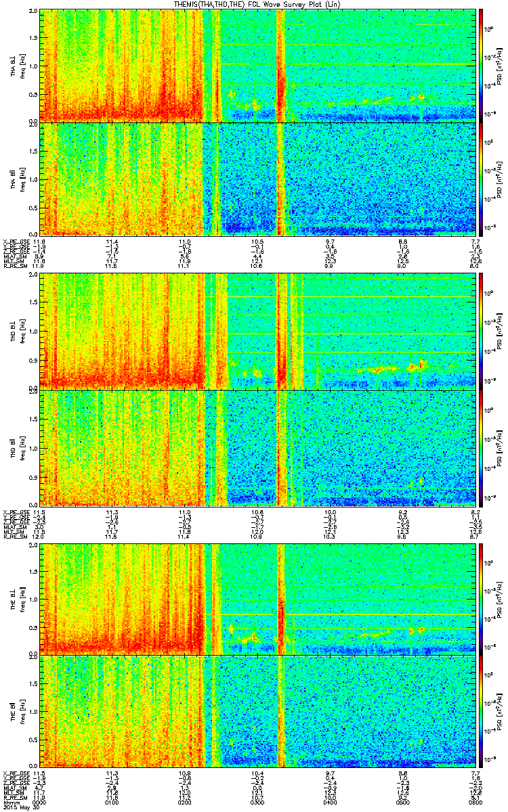508x812 pixels.
Task: Click the PSD [nT²/Hz] label beside THE BII
Action: point(501,712)
